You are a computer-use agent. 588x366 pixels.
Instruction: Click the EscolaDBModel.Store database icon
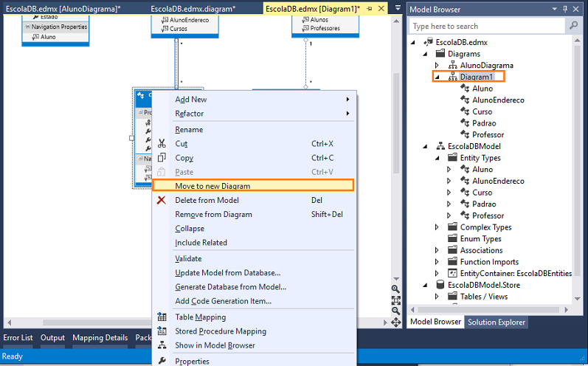[x=440, y=285]
